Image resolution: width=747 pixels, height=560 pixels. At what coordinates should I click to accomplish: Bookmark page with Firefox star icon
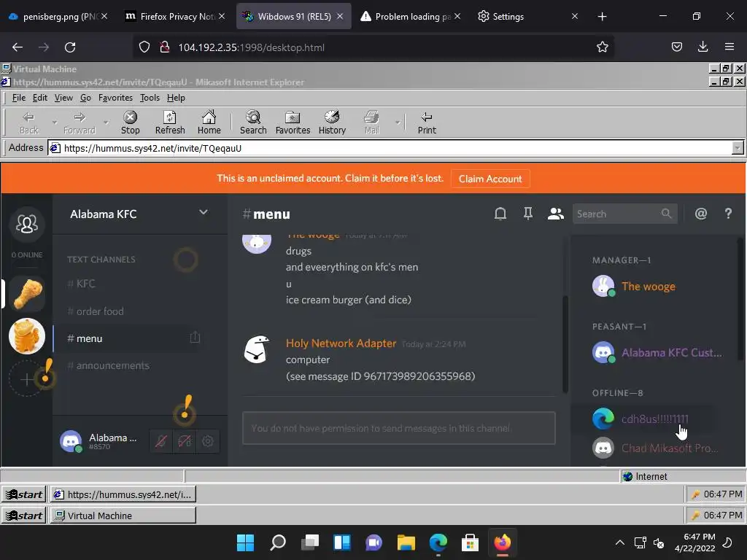coord(602,47)
